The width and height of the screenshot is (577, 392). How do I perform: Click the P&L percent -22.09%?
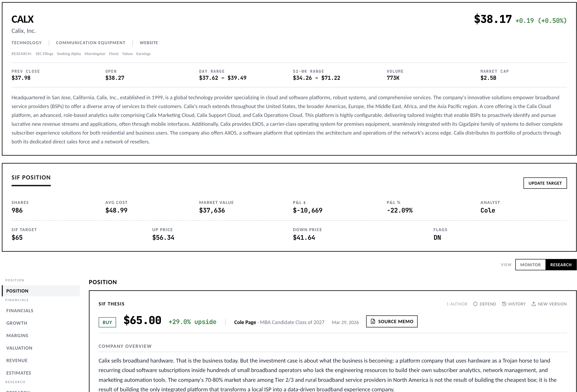point(400,211)
